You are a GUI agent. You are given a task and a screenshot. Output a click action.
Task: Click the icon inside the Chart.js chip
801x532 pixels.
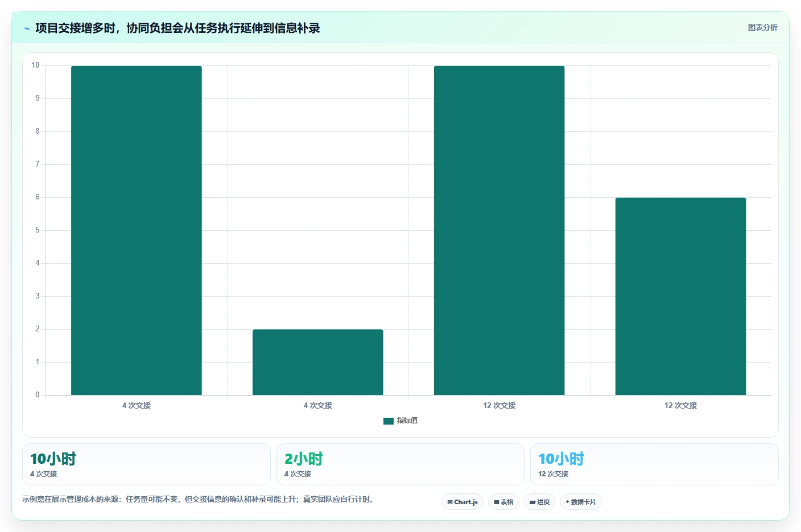coord(450,502)
